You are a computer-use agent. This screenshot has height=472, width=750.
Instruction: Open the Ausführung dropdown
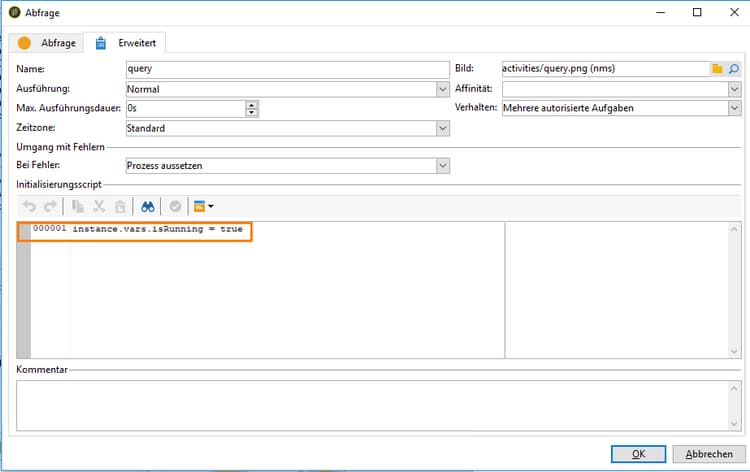coord(443,89)
